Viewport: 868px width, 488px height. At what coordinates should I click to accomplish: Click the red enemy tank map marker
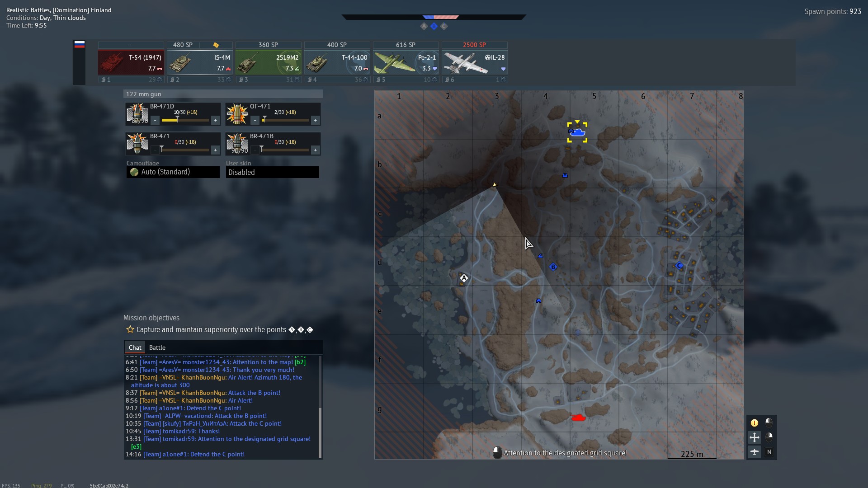coord(578,418)
